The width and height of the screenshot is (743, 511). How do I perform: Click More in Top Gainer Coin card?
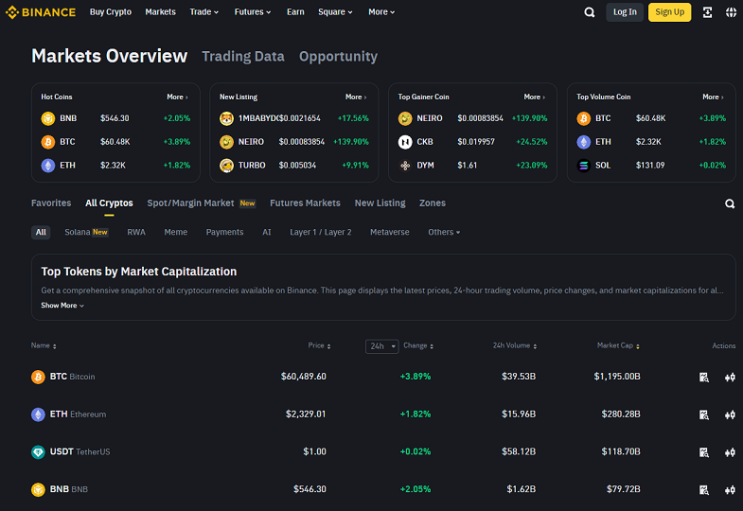click(x=534, y=97)
